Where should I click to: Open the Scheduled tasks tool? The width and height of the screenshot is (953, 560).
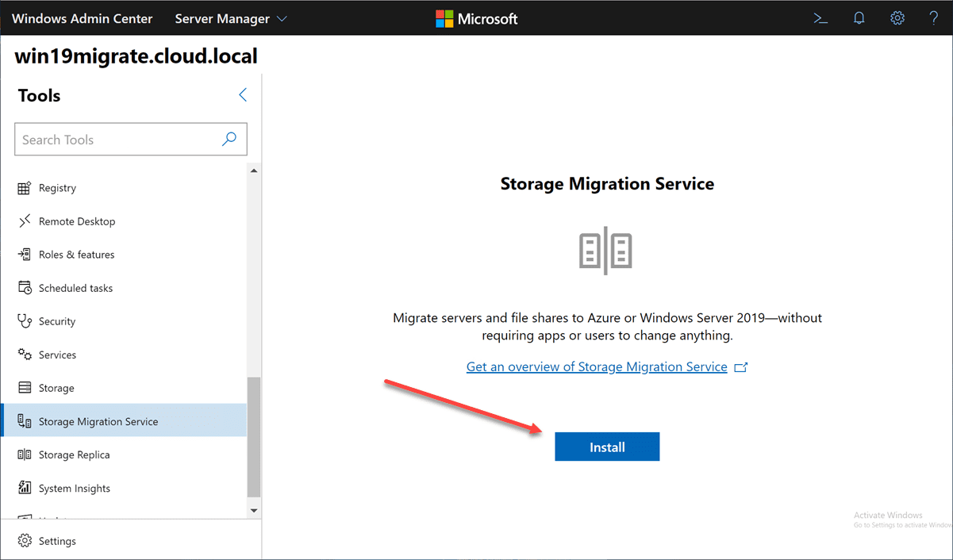click(76, 287)
